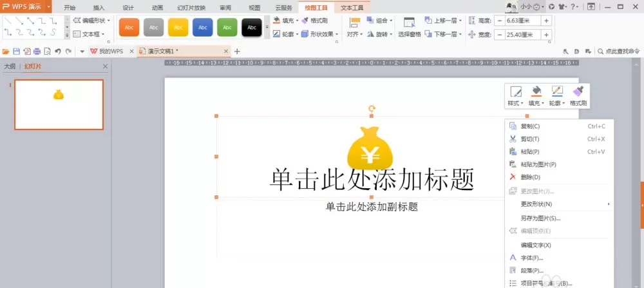The height and width of the screenshot is (288, 644).
Task: Switch to the 开始 ribbon tab
Action: click(x=70, y=7)
